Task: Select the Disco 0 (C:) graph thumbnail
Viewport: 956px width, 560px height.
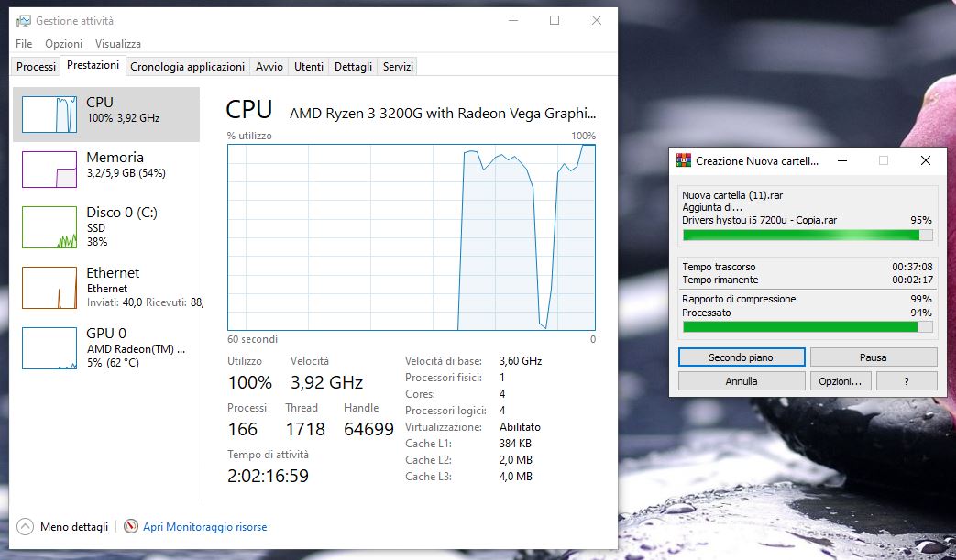Action: point(49,227)
